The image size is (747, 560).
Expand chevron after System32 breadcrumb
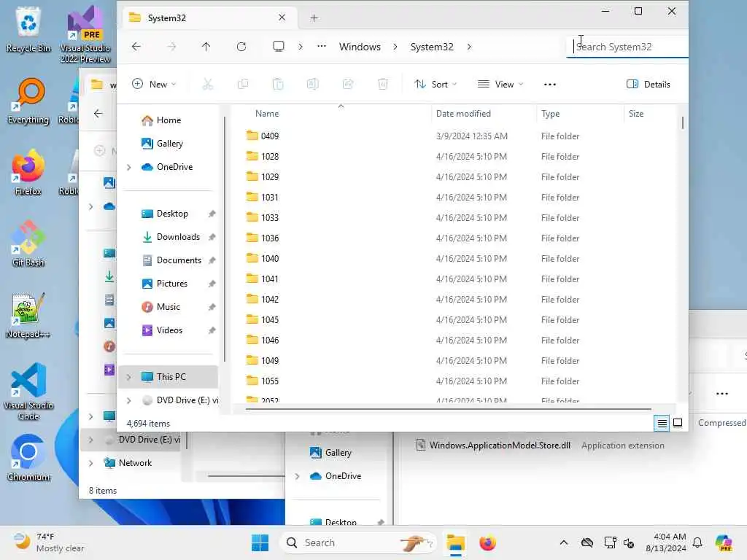(x=469, y=47)
